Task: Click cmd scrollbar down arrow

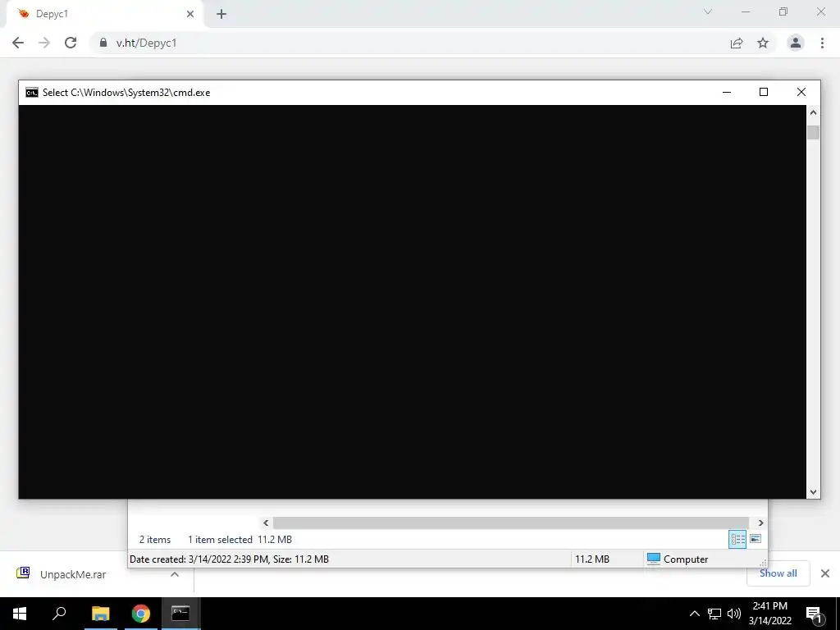Action: pos(813,492)
